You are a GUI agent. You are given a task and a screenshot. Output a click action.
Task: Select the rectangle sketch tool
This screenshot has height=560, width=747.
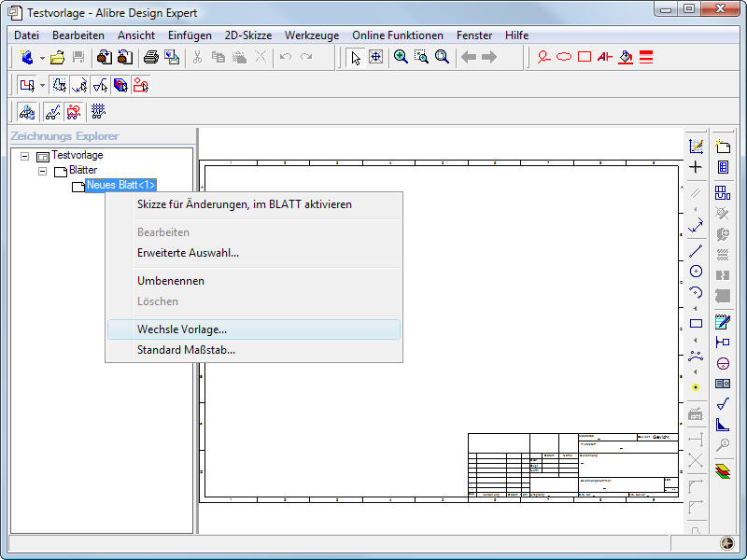click(696, 323)
